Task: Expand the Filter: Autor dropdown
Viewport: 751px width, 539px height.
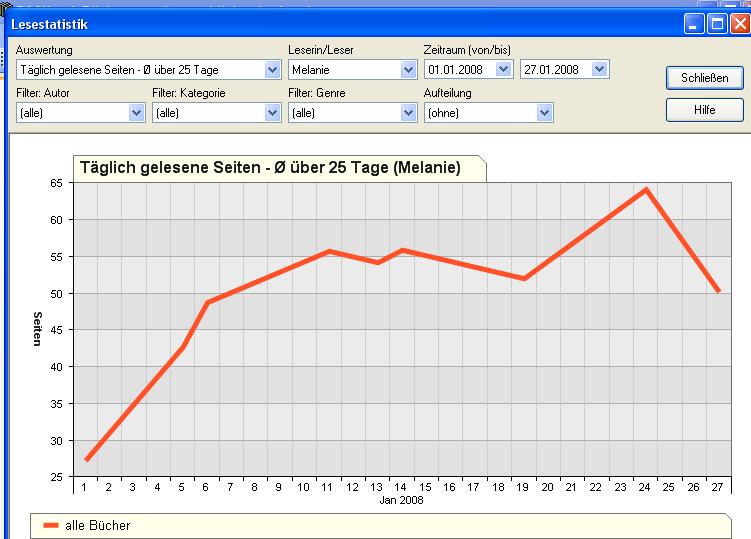Action: pyautogui.click(x=137, y=113)
